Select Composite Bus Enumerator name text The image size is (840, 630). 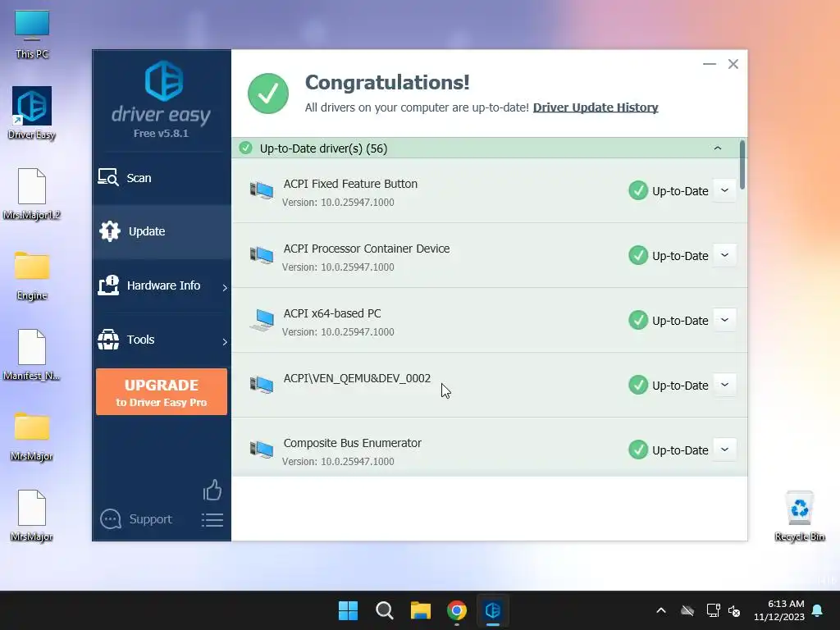click(x=352, y=443)
